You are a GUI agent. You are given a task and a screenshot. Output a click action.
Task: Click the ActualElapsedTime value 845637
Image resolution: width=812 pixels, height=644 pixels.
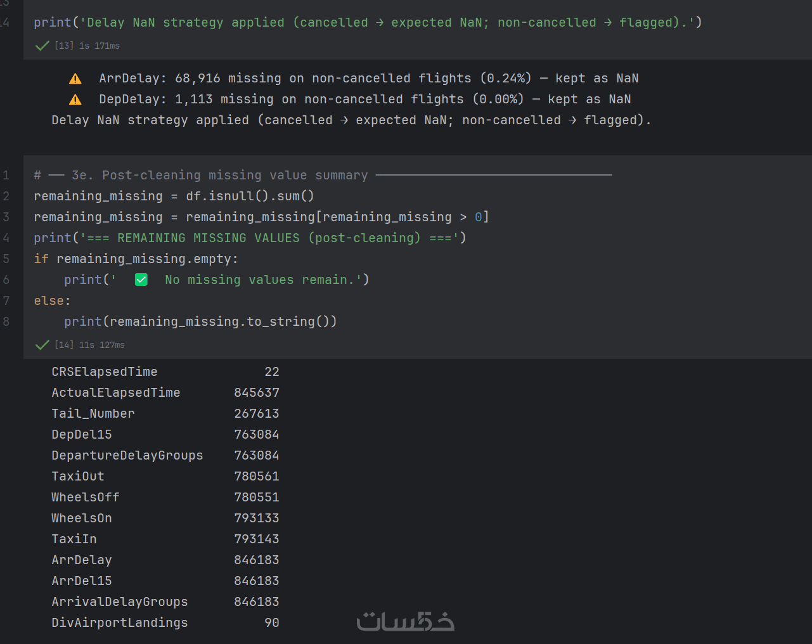(x=257, y=392)
